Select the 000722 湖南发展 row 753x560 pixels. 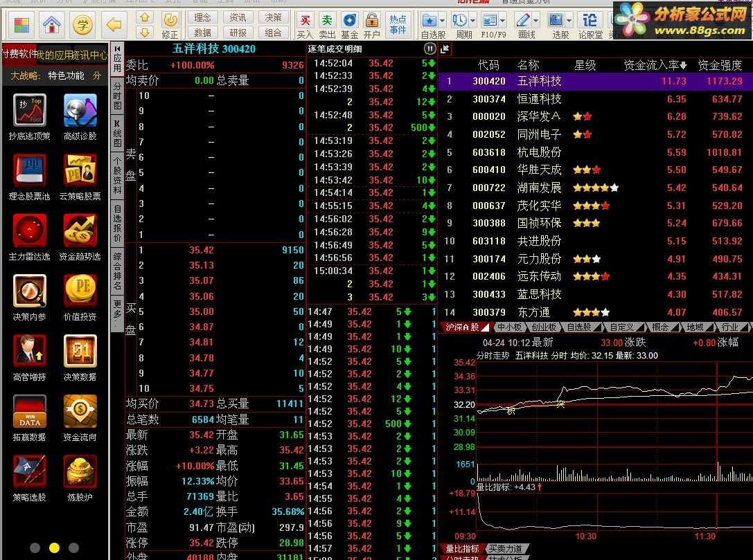[596, 188]
